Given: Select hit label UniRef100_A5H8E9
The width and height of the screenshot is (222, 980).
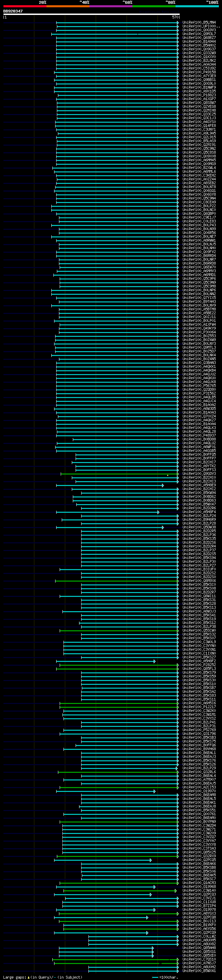Looking at the screenshot, I should [199, 485].
